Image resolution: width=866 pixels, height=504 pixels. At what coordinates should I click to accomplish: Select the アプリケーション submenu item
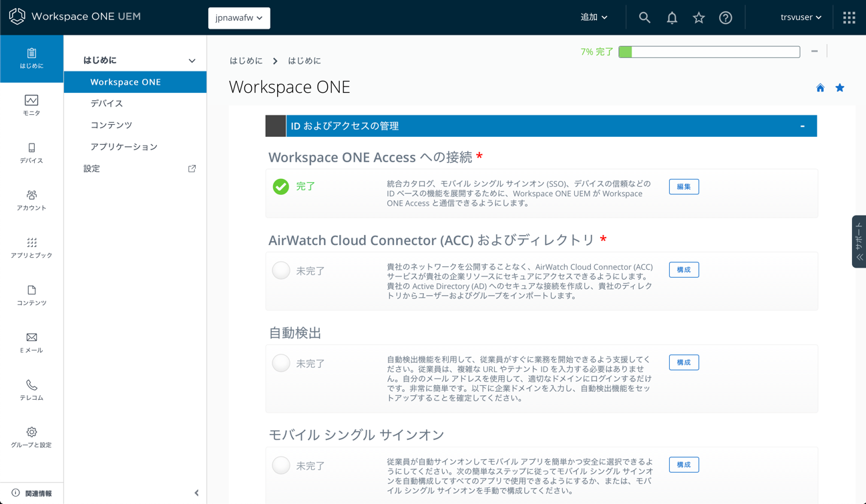click(124, 147)
